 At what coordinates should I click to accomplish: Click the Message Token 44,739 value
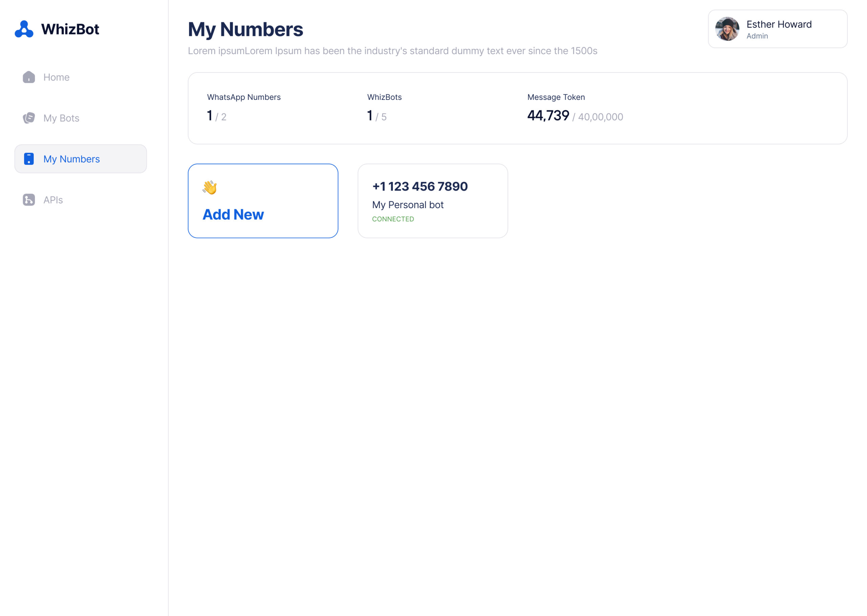point(548,116)
